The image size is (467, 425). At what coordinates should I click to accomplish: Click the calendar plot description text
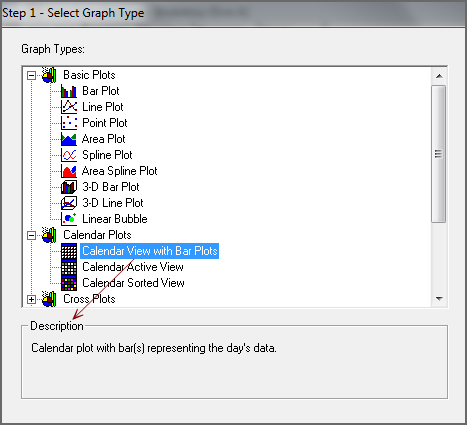(154, 348)
